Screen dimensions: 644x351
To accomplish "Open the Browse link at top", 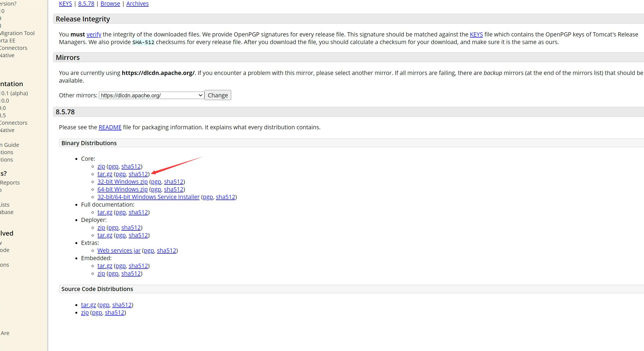I will point(110,4).
